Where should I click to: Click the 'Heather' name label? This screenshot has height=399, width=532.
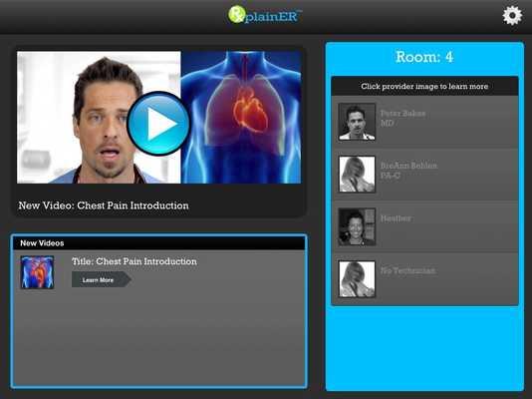[x=396, y=218]
